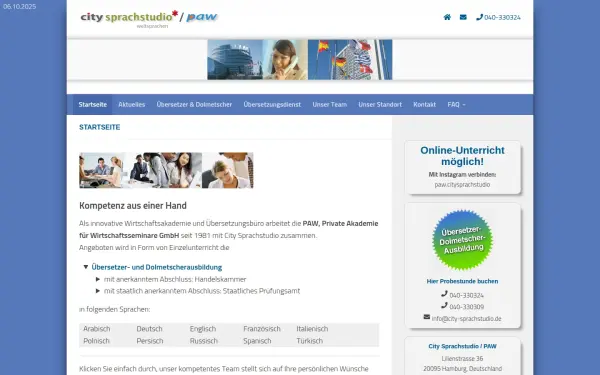The height and width of the screenshot is (375, 600).
Task: Click the Deutsch language entry
Action: 149,329
